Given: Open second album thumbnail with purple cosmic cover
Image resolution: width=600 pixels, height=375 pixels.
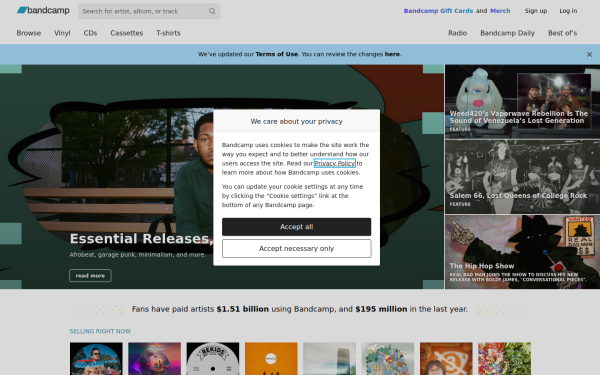Looking at the screenshot, I should pyautogui.click(x=155, y=359).
